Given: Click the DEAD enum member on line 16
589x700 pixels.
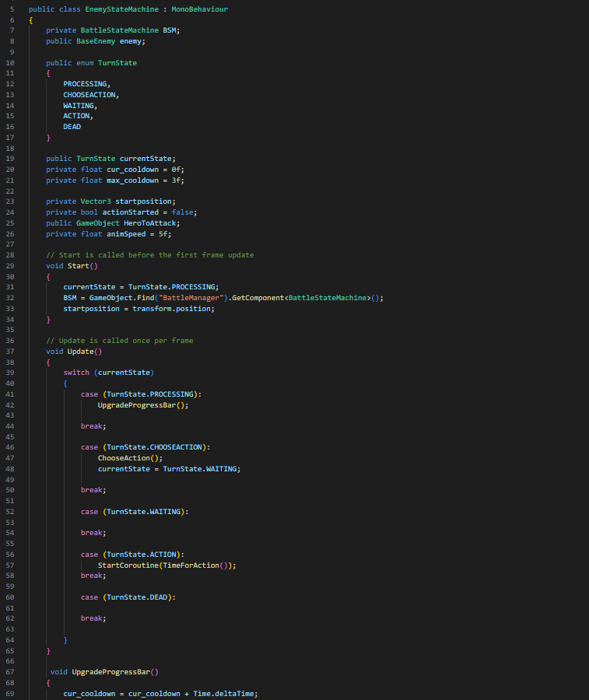Looking at the screenshot, I should point(72,127).
